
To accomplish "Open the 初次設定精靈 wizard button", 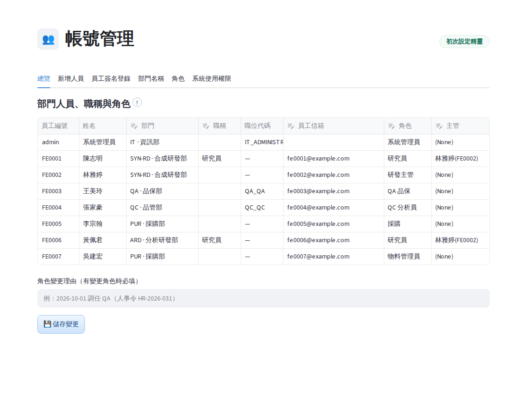I will [x=464, y=42].
